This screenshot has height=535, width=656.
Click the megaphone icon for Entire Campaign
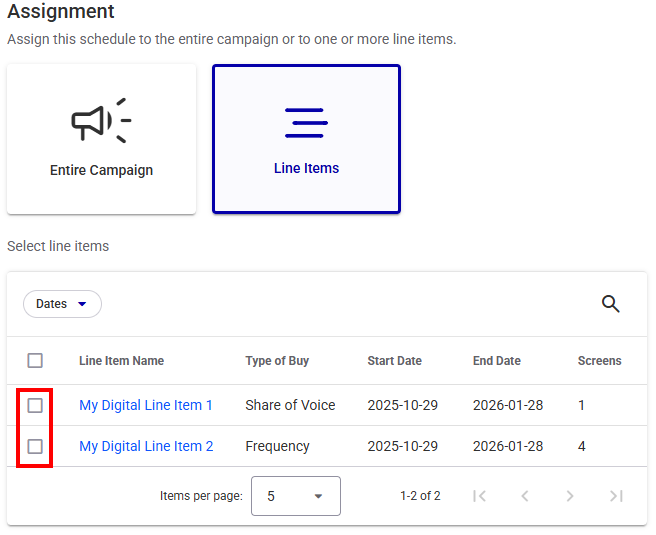pos(101,121)
